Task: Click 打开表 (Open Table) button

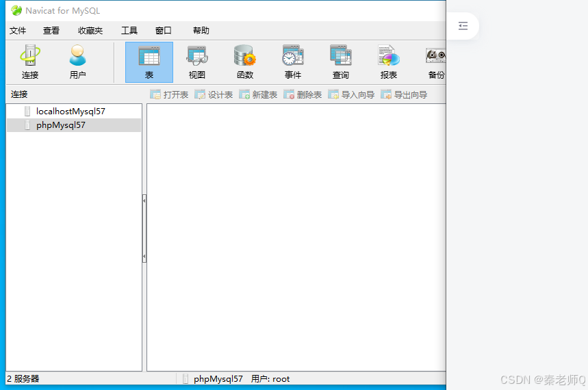Action: 169,94
